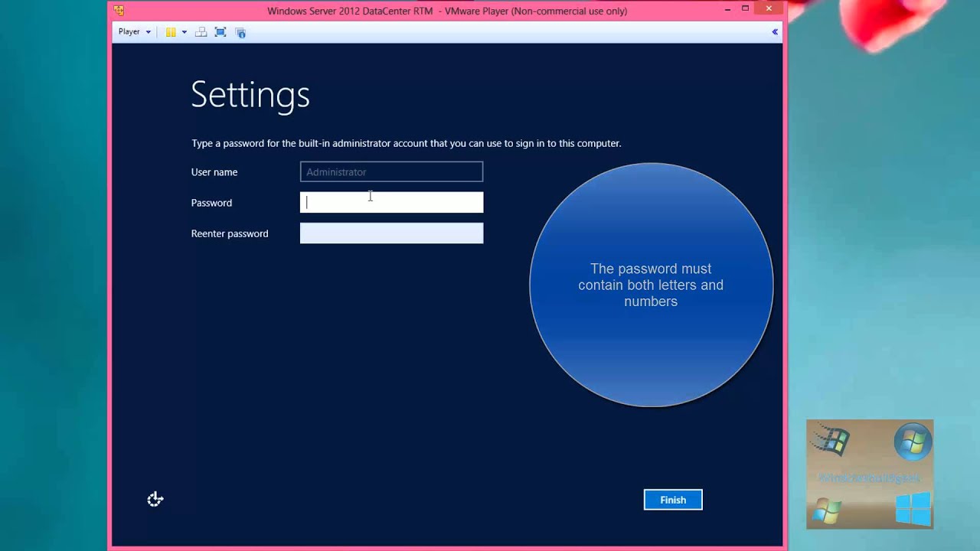
Task: Minimize the VMware Player window
Action: 726,10
